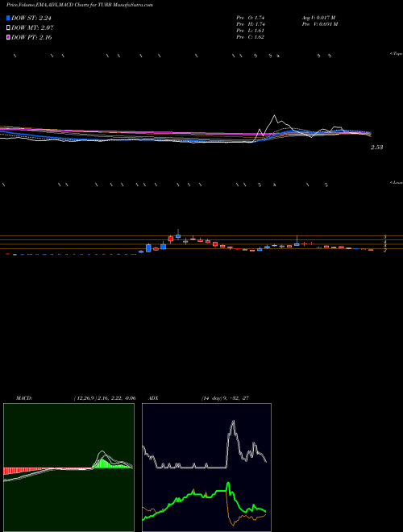Click the '<Lows' marker label
This screenshot has height=532, width=403.
[397, 182]
